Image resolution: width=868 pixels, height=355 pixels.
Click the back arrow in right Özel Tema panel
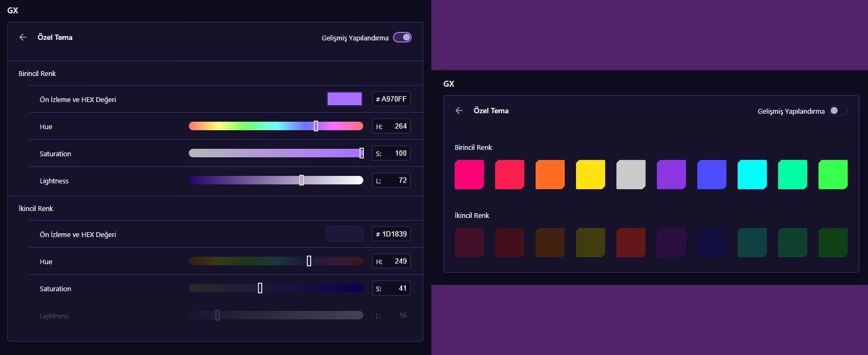(459, 111)
